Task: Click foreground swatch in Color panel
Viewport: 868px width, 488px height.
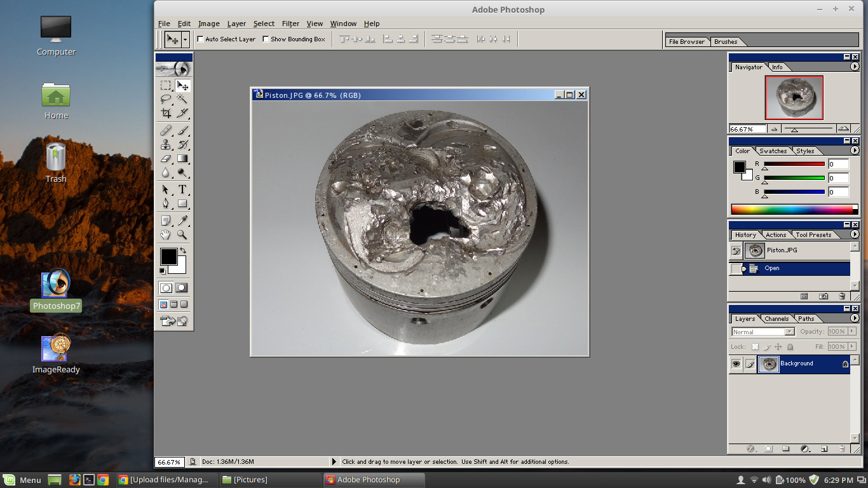Action: click(x=739, y=167)
